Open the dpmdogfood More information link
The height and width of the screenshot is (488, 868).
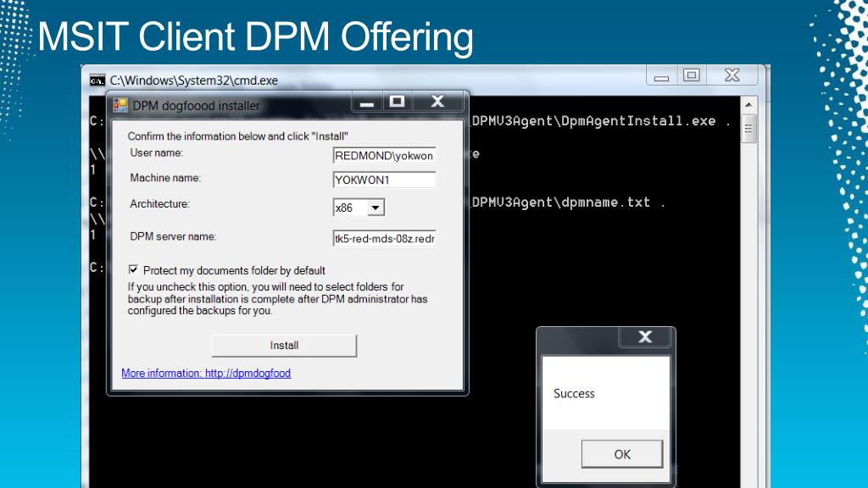[x=206, y=373]
